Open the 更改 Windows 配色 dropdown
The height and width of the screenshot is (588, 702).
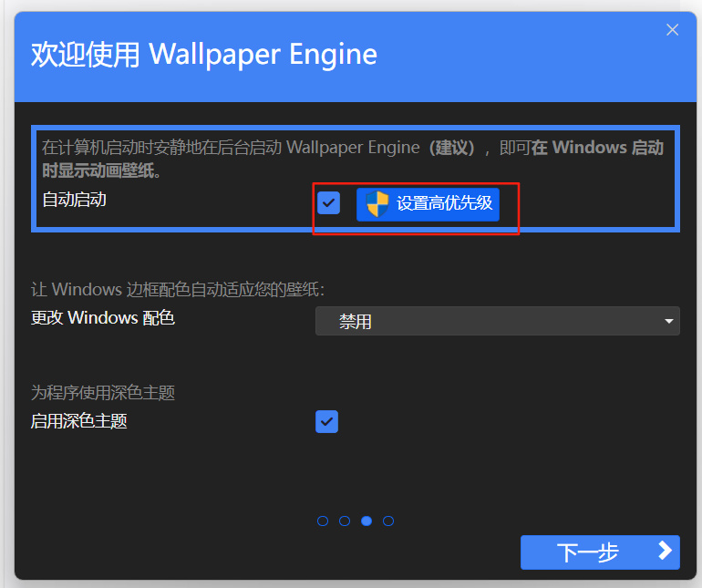click(498, 321)
